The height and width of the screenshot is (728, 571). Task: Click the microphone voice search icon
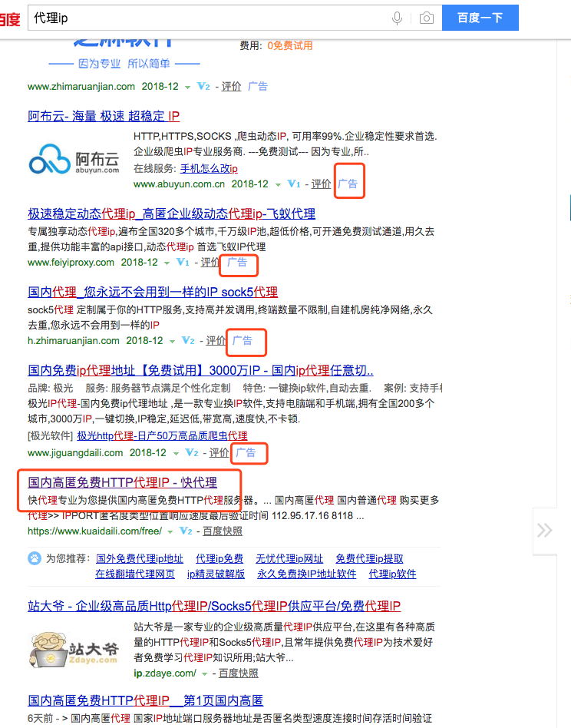click(397, 18)
